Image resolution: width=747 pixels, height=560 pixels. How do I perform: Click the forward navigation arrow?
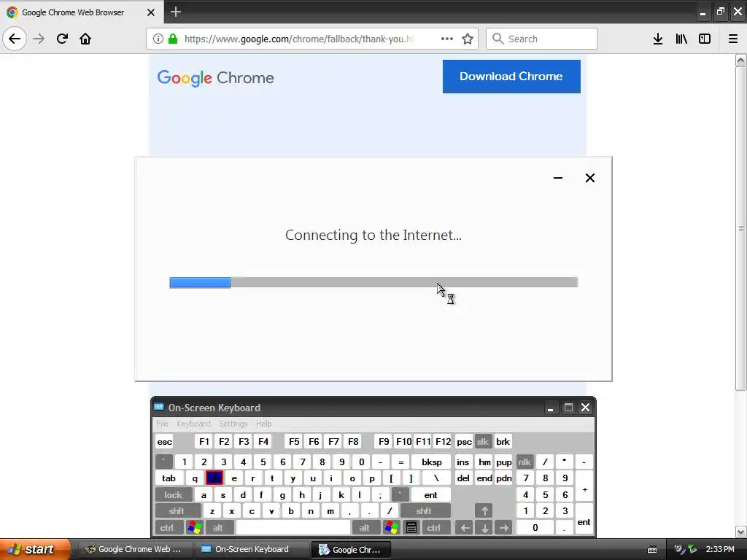tap(39, 39)
